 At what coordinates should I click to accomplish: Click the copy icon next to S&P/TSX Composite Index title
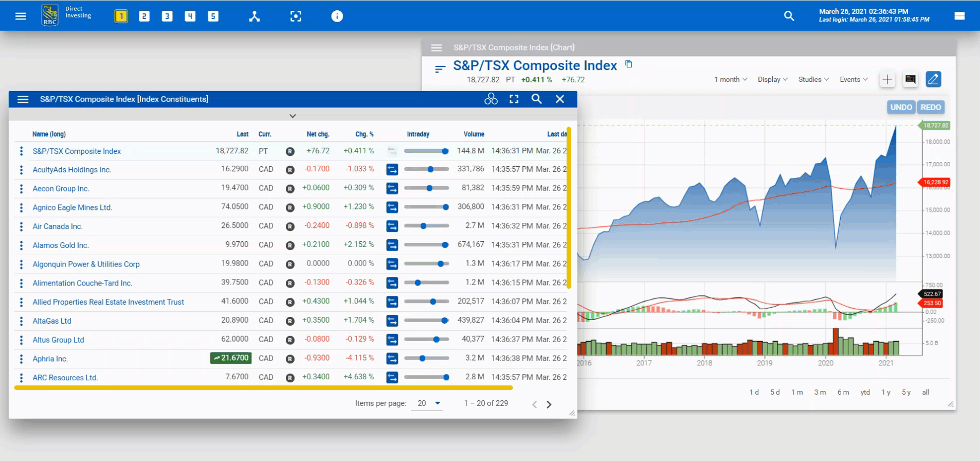(x=628, y=64)
